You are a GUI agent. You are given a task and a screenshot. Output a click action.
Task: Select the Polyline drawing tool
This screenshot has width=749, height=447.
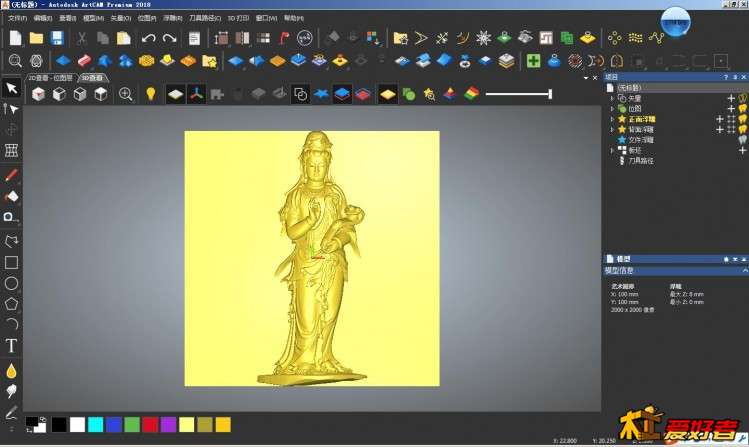click(11, 240)
